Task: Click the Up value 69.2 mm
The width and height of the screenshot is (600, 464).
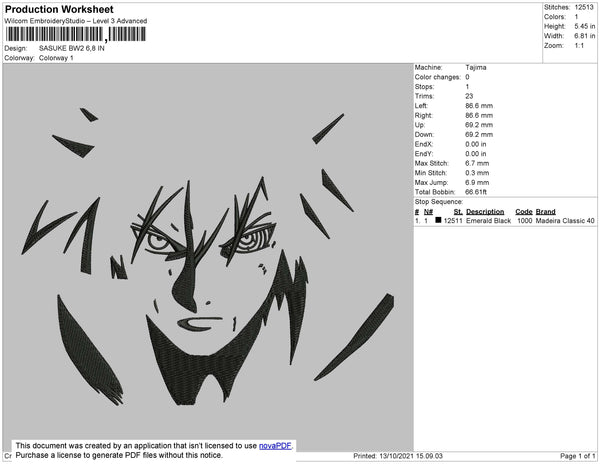Action: pos(479,125)
